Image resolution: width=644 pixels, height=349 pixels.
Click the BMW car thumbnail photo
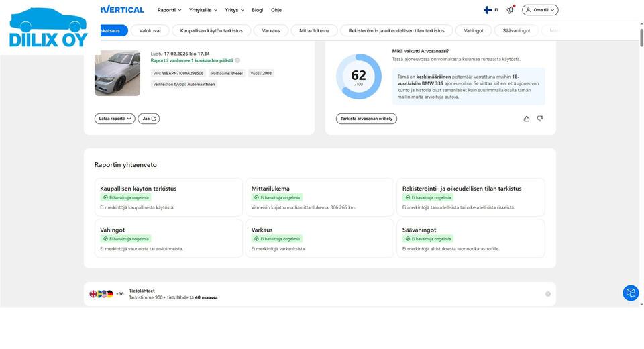pos(117,73)
